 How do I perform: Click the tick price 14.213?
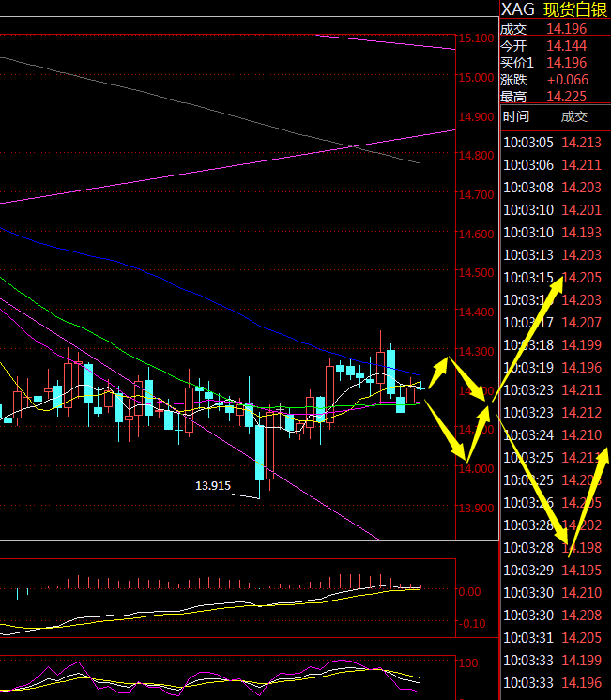[x=582, y=143]
